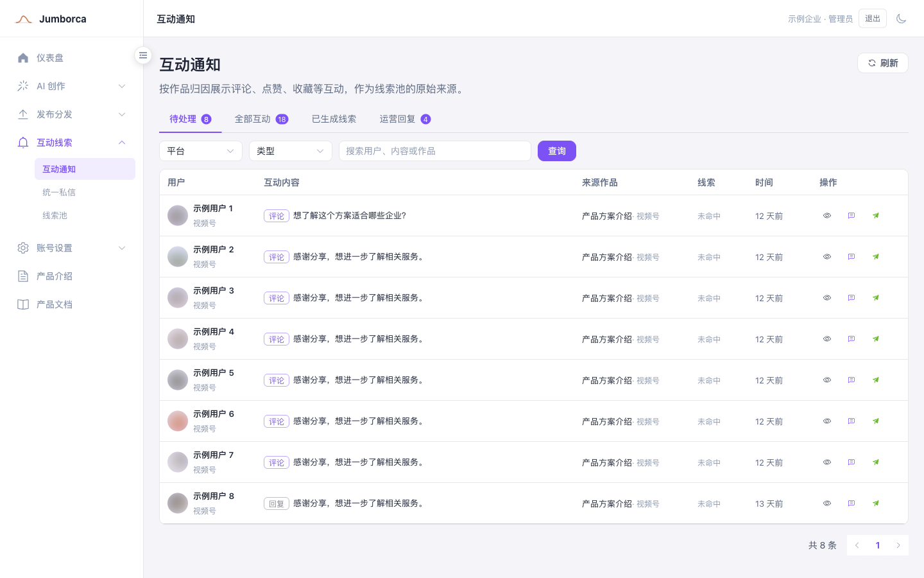Screen dimensions: 924x578
Task: View details for 示例用户 1 with eye icon
Action: [827, 216]
